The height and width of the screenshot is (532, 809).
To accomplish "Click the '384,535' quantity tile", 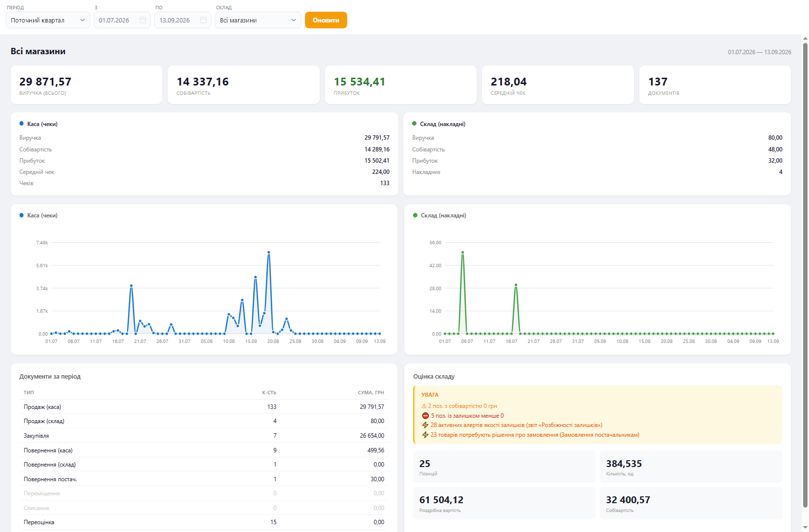I will (x=691, y=467).
